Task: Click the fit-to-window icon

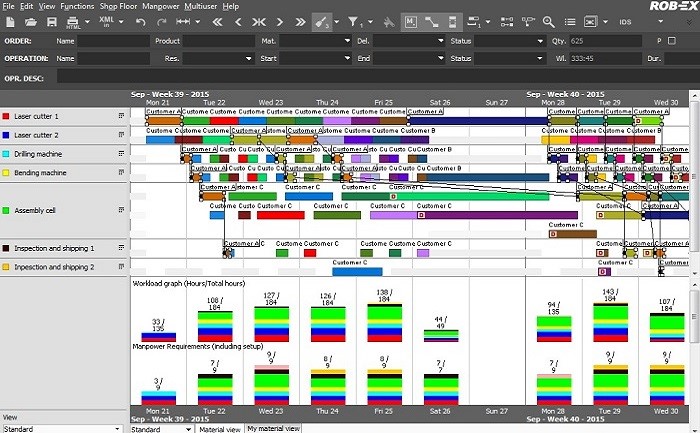Action: (x=591, y=21)
